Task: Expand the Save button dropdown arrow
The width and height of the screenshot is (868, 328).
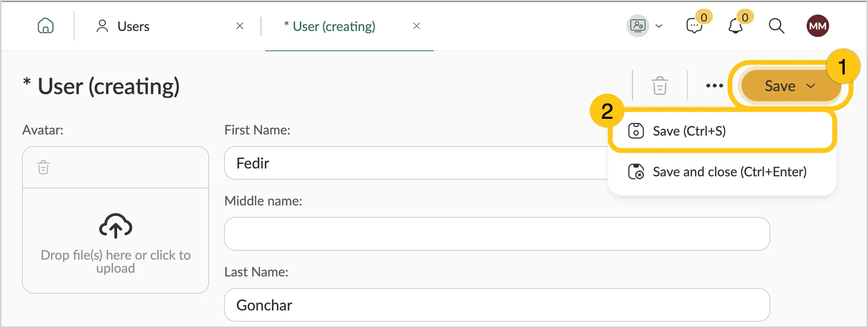Action: tap(811, 86)
